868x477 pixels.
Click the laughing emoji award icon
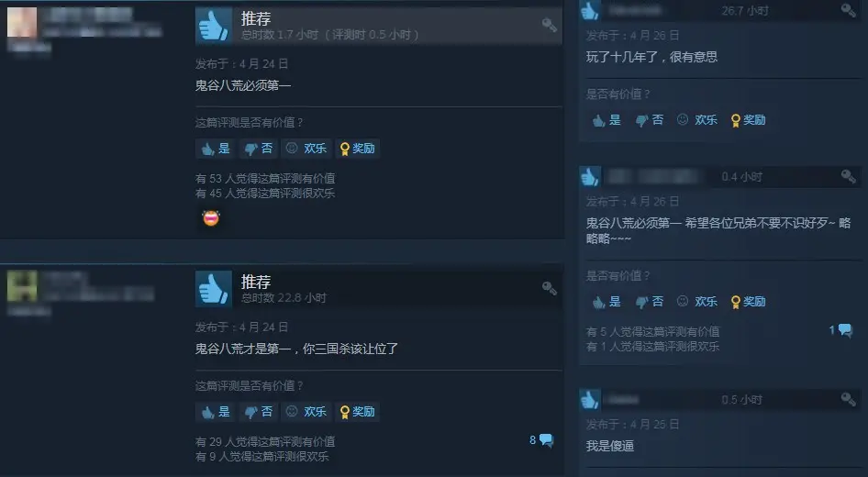tap(211, 217)
